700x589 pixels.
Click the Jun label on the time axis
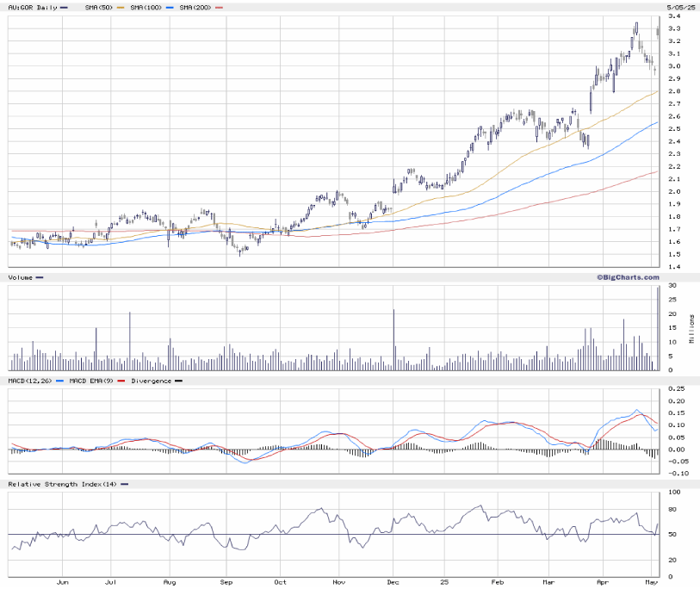click(62, 582)
